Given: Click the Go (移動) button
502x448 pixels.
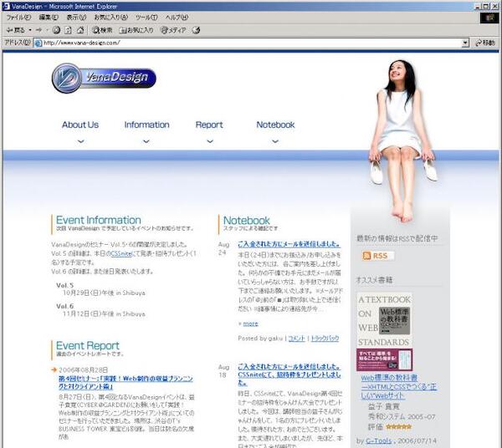Looking at the screenshot, I should (x=485, y=43).
